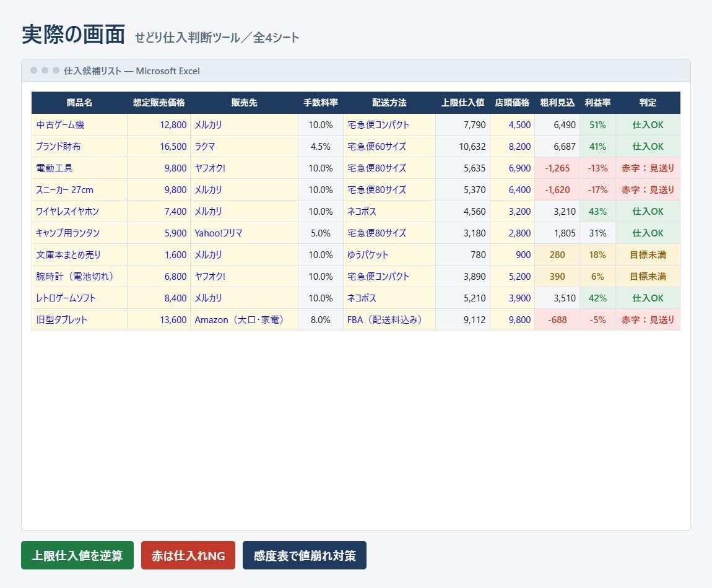
Task: Click the Yahoo!フリマ sales channel cell
Action: (x=244, y=233)
